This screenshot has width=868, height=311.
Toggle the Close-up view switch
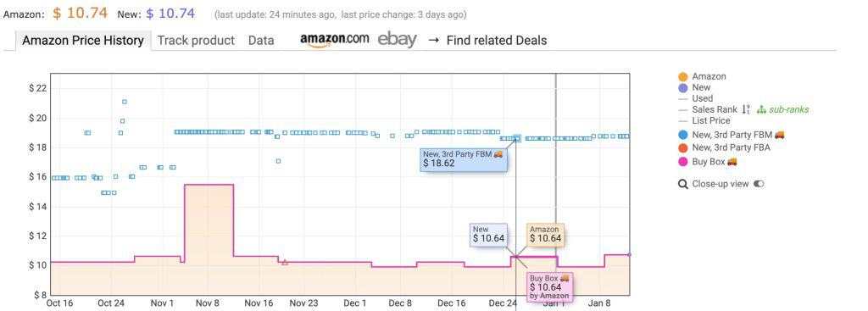click(x=759, y=184)
